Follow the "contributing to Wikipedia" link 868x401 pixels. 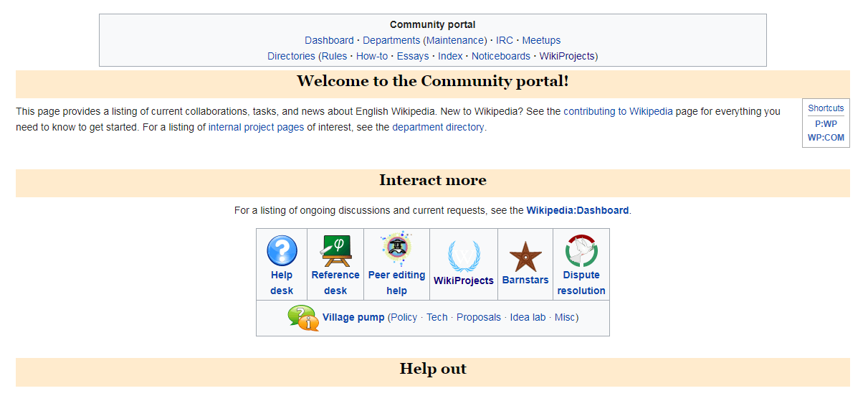pos(618,111)
